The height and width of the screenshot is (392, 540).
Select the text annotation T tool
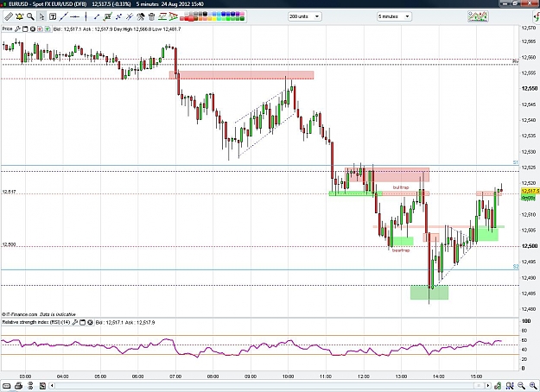pyautogui.click(x=53, y=16)
